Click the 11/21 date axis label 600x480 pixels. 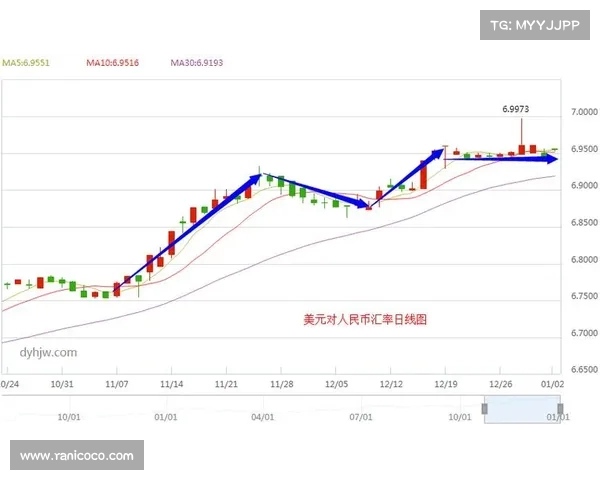click(x=226, y=384)
